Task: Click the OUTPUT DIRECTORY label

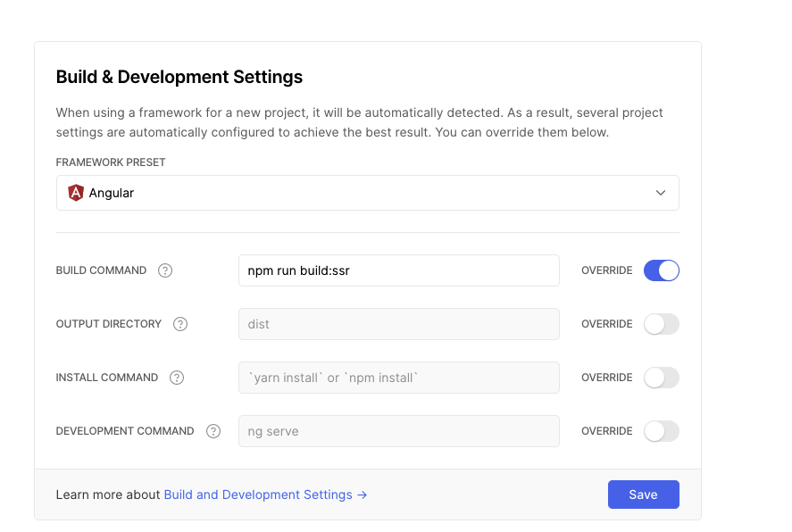Action: pos(109,324)
